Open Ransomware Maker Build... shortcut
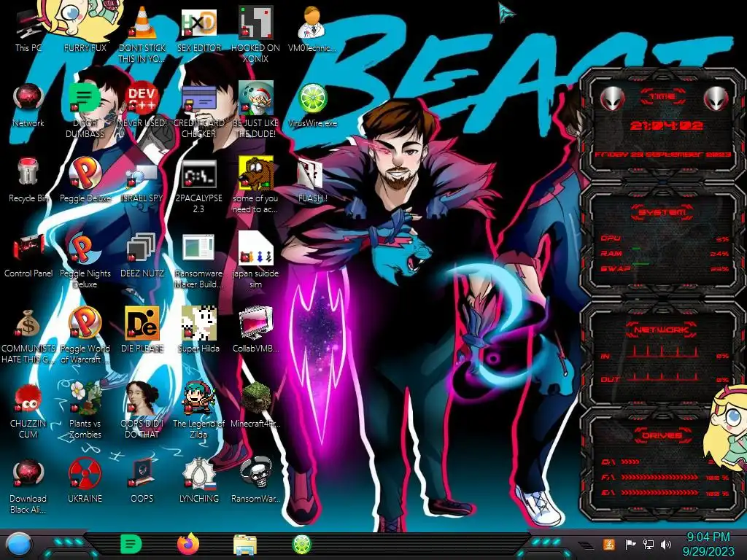This screenshot has height=560, width=747. point(198,260)
